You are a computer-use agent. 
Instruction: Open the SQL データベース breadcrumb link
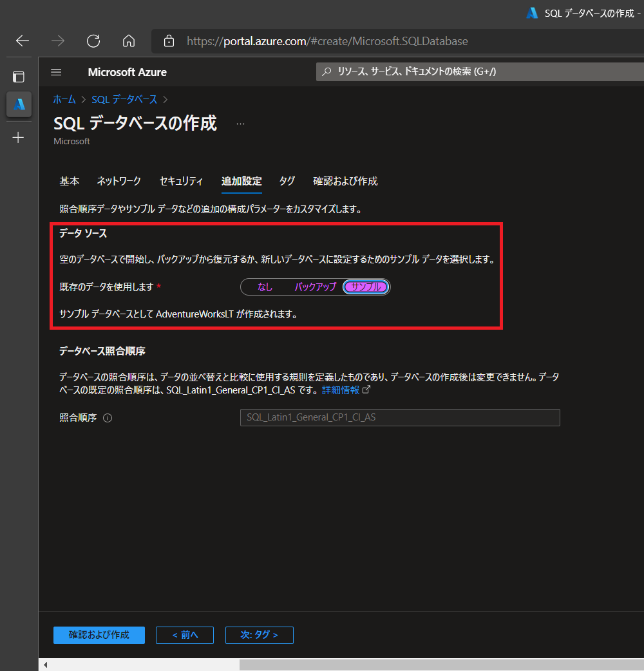coord(124,100)
